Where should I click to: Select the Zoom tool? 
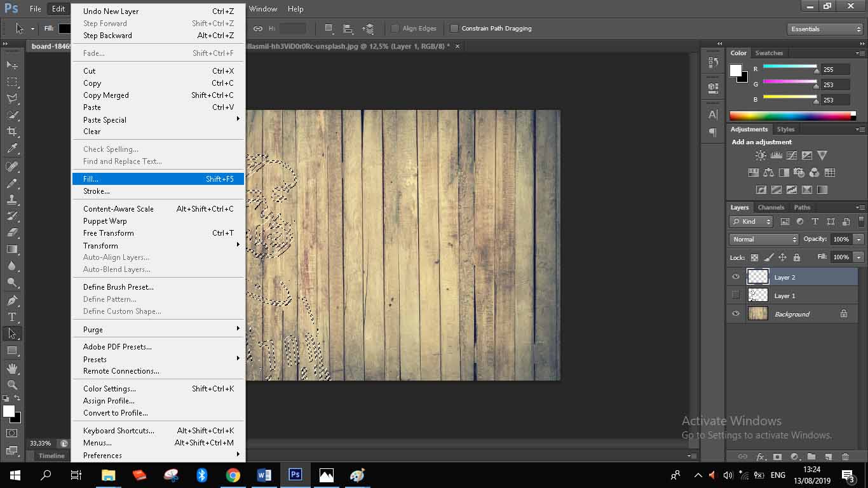tap(12, 384)
